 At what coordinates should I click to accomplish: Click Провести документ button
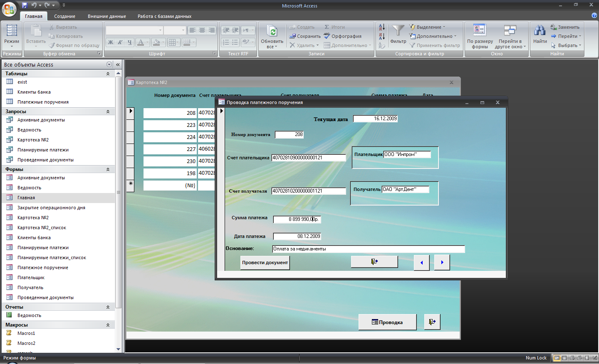tap(265, 262)
